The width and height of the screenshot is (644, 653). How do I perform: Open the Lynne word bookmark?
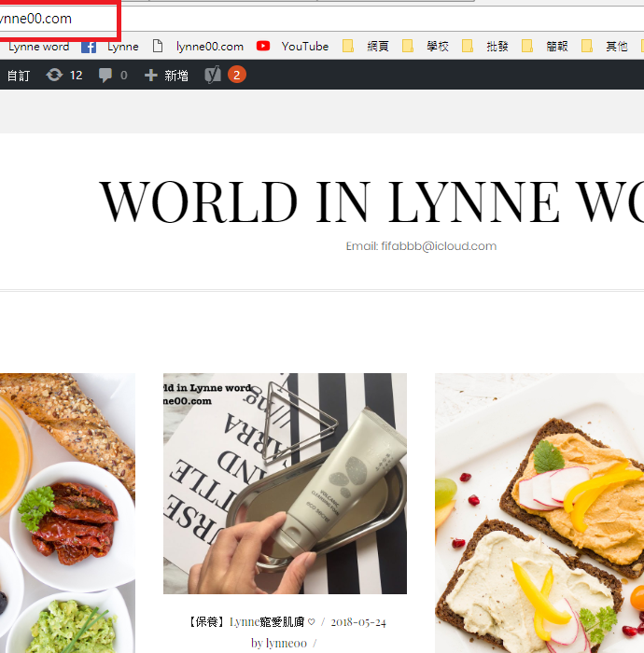[39, 47]
